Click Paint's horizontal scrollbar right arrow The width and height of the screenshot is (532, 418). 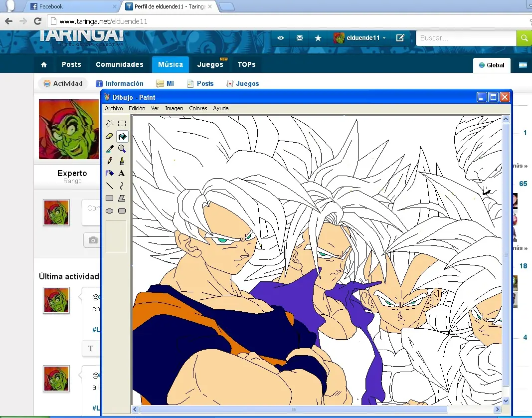[x=498, y=409]
